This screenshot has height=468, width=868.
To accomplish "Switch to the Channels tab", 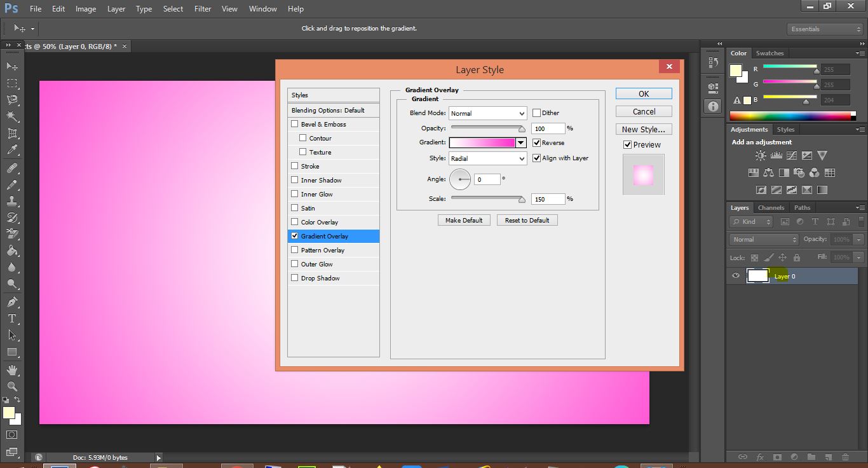I will [x=771, y=208].
